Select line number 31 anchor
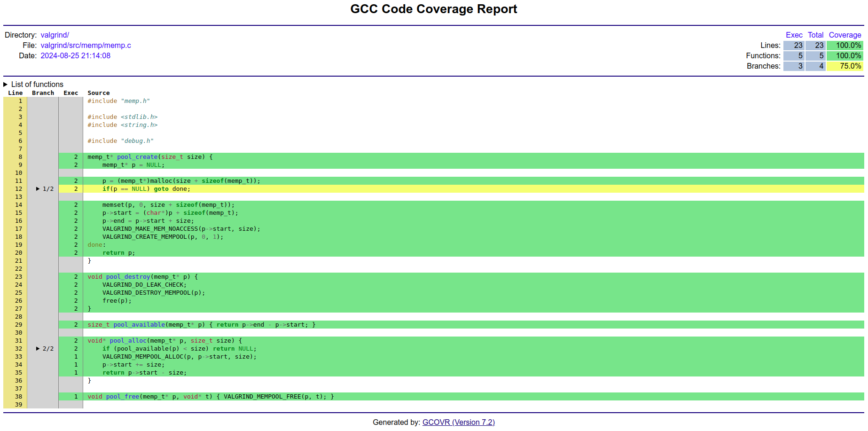The height and width of the screenshot is (431, 868). click(x=19, y=341)
